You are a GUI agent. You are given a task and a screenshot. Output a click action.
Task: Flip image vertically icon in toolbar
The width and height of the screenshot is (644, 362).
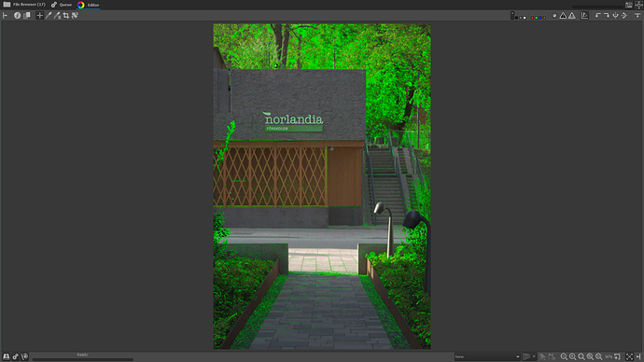(615, 16)
